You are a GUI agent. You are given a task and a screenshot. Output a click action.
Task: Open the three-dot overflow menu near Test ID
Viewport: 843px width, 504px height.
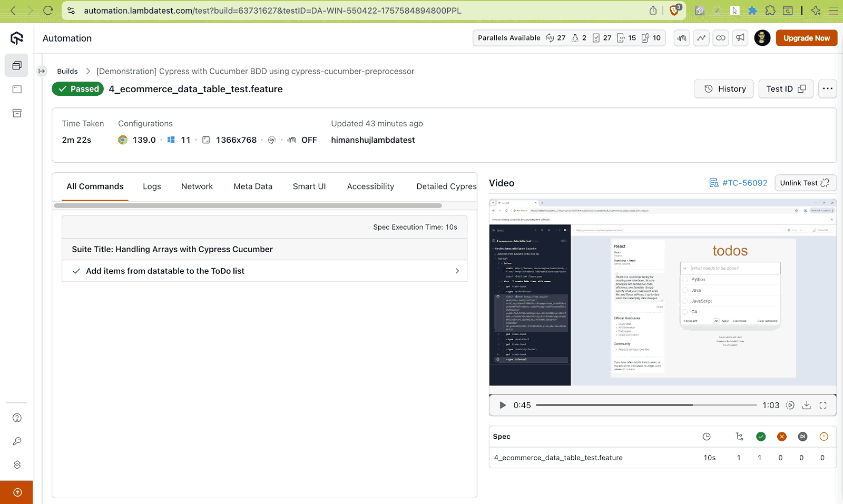tap(827, 88)
